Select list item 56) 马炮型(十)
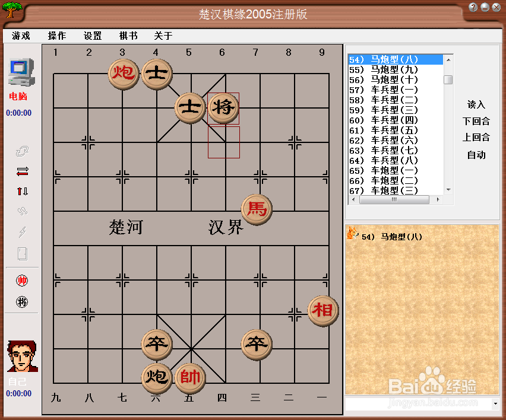This screenshot has width=506, height=420. pos(396,80)
